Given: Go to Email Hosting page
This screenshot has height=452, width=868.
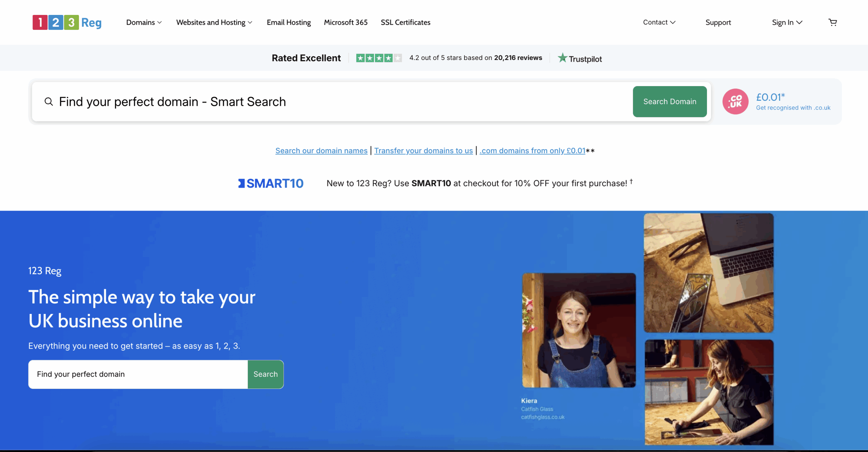Looking at the screenshot, I should pos(289,22).
